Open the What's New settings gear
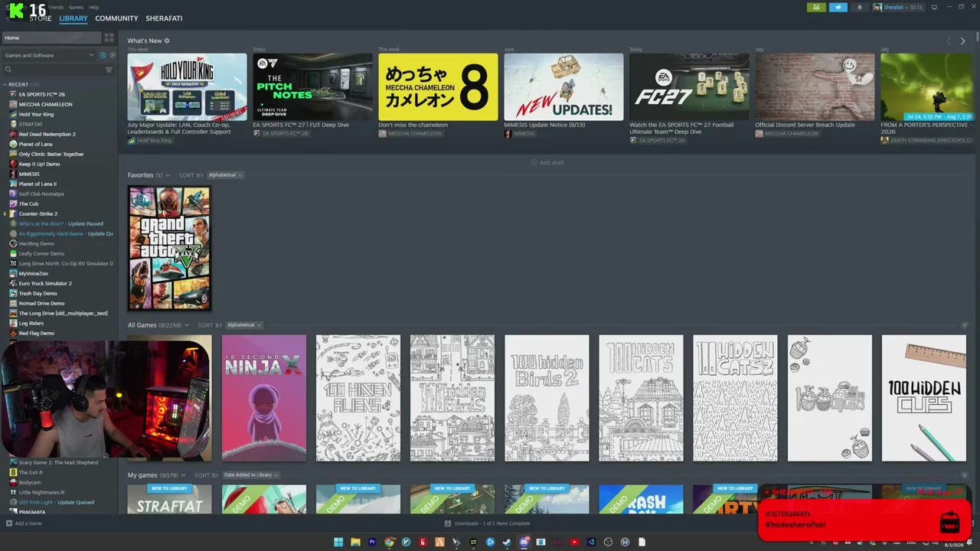980x551 pixels. coord(167,41)
